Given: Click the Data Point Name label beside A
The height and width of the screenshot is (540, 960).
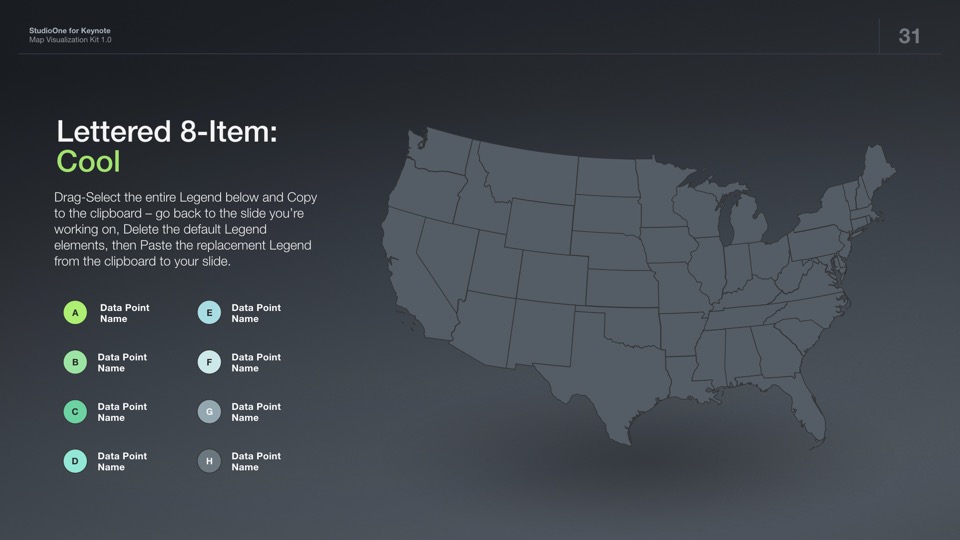Looking at the screenshot, I should pos(125,313).
